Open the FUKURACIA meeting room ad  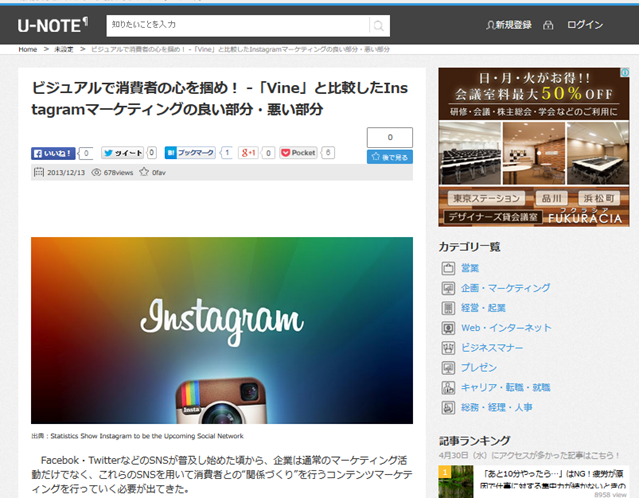(x=534, y=147)
